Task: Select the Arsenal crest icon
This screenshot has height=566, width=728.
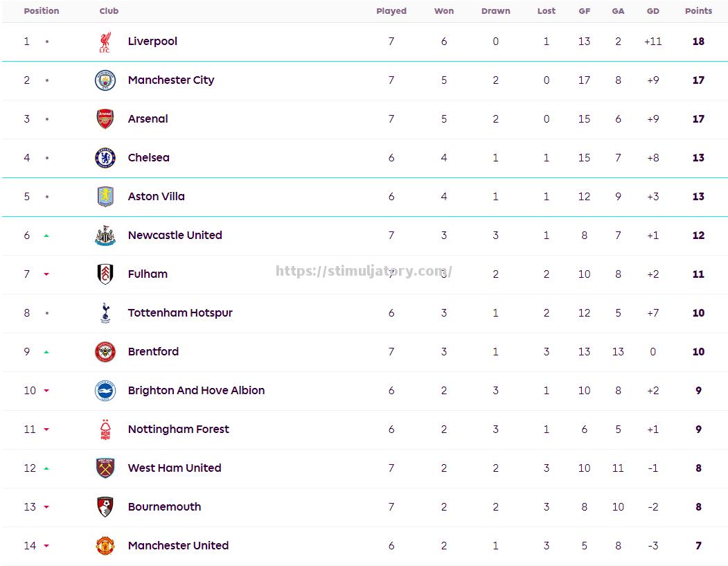Action: click(105, 119)
